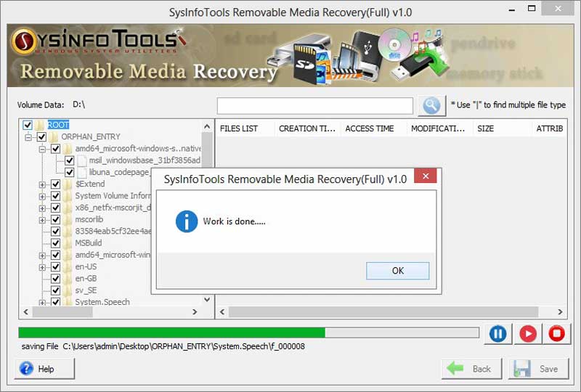Click the en-US folder icon
Viewport: 581px width, 392px height.
[68, 266]
